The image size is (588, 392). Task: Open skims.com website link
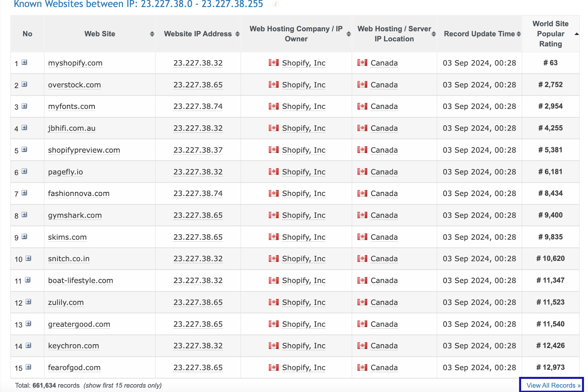tap(67, 237)
